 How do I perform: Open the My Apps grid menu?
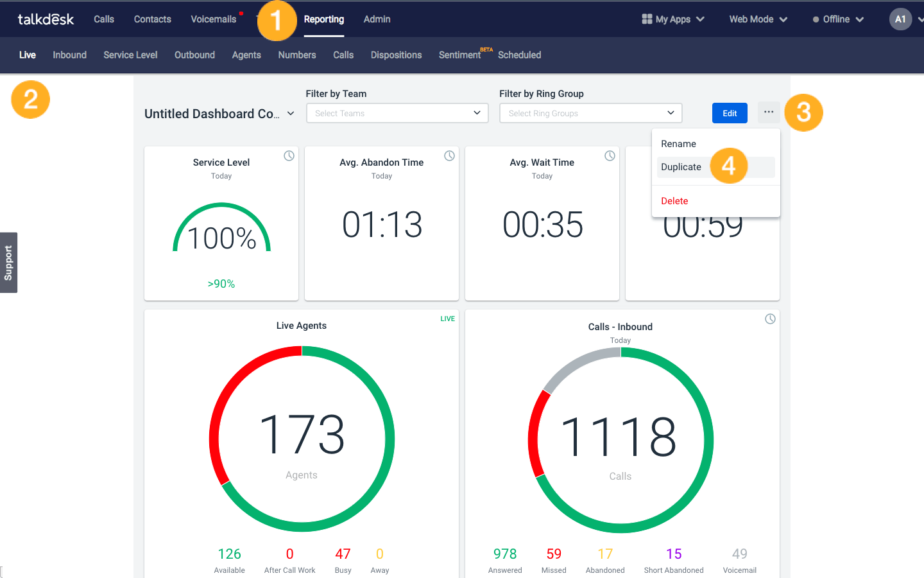[x=672, y=19]
